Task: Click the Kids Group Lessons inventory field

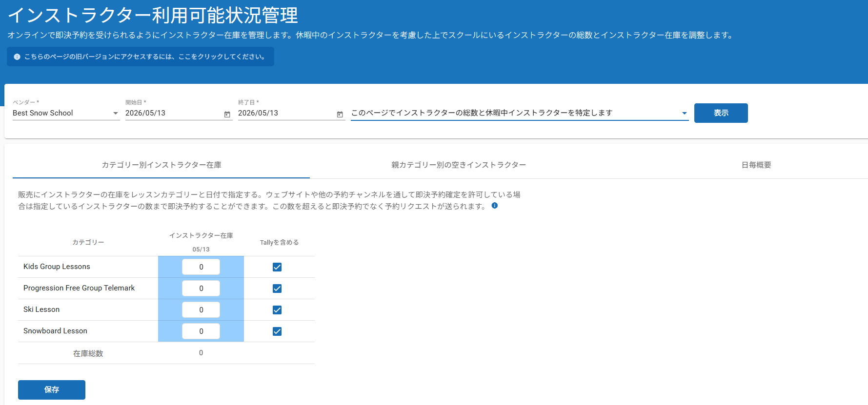Action: click(x=201, y=267)
